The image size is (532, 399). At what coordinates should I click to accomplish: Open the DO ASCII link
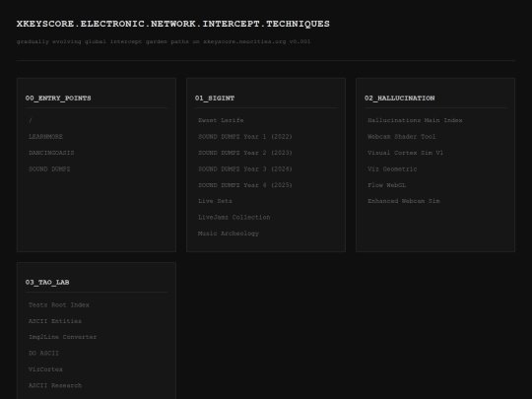point(43,354)
